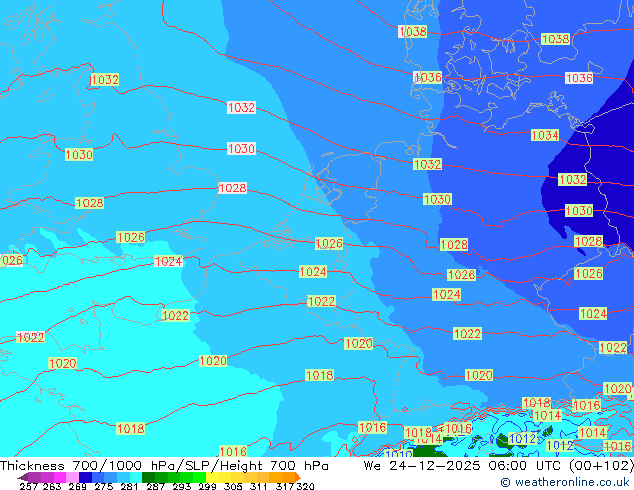Click the legend value 281
The image size is (634, 490).
[129, 486]
